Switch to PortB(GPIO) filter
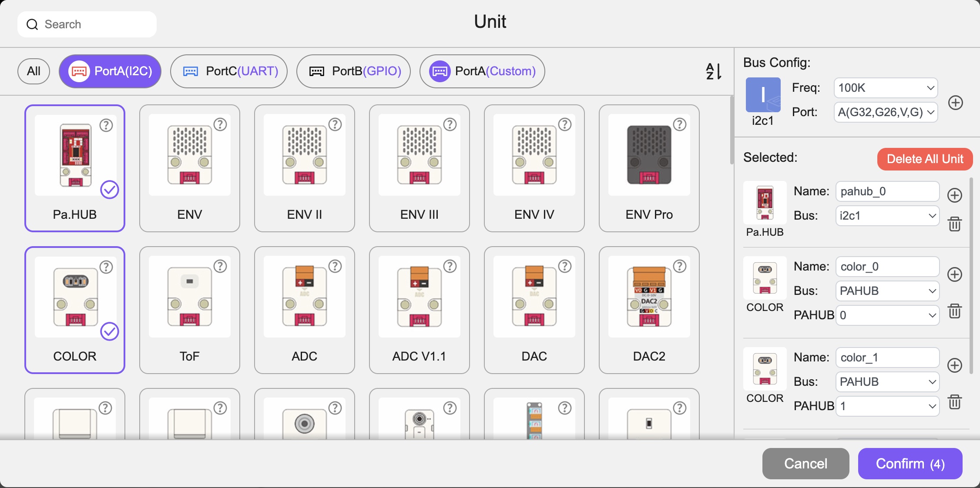 click(353, 71)
